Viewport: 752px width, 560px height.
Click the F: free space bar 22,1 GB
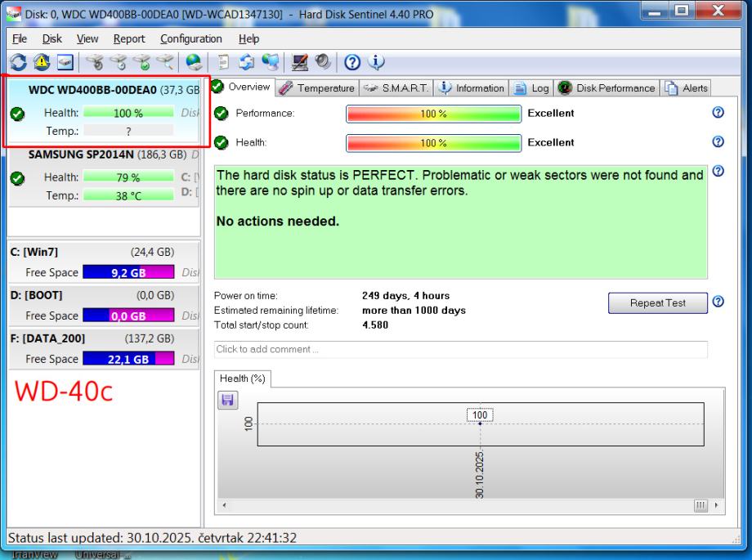point(128,358)
